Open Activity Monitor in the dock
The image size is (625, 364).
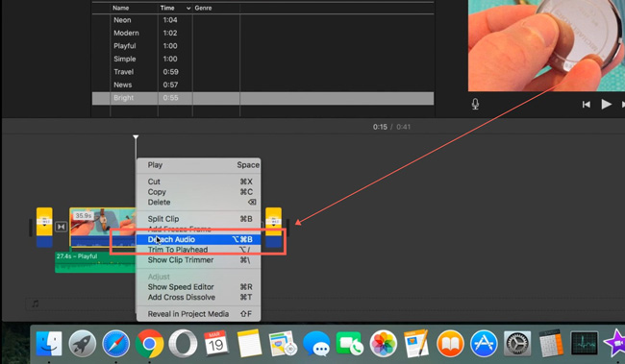point(584,344)
